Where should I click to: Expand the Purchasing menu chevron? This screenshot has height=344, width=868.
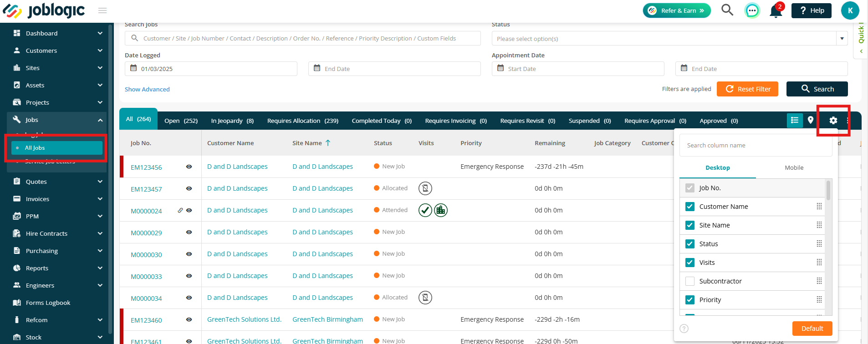100,251
